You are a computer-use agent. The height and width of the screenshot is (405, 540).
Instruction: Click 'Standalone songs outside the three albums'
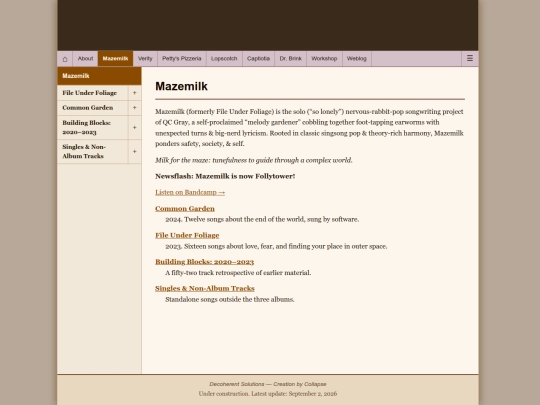pyautogui.click(x=230, y=299)
